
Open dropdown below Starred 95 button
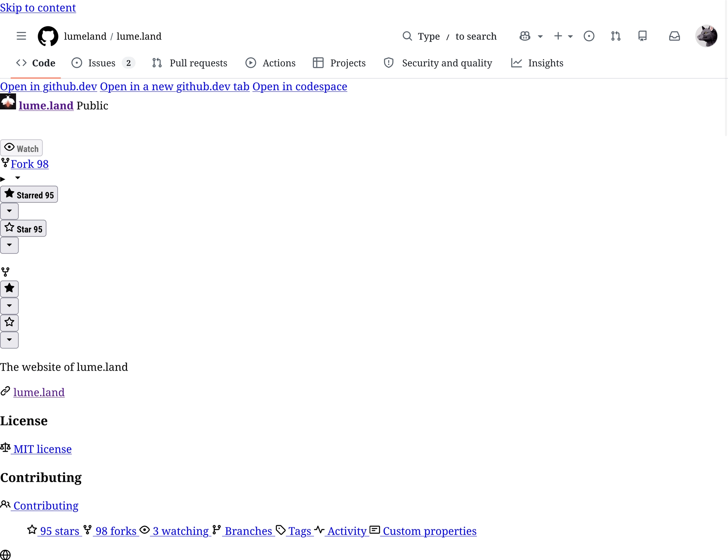point(9,211)
